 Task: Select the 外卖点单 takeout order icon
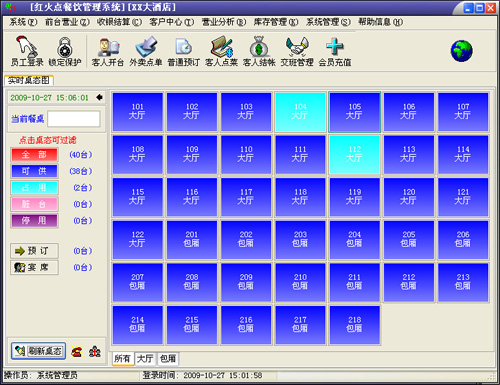click(146, 51)
